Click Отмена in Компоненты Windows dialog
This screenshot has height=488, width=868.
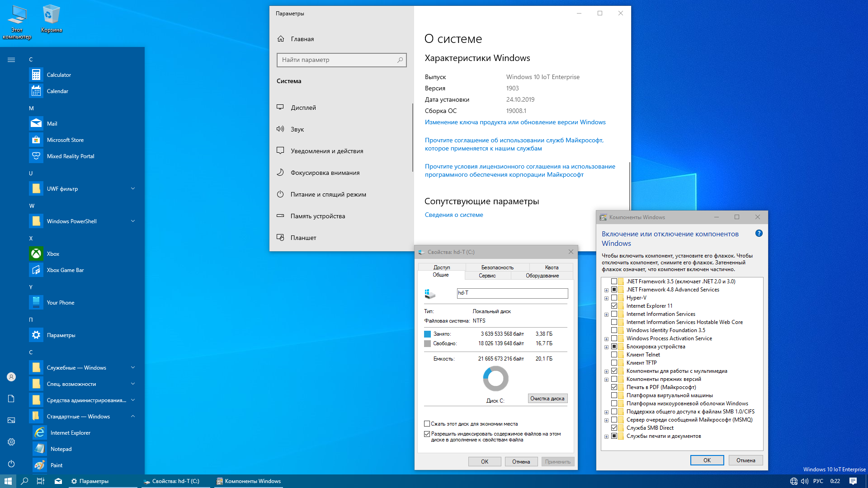click(746, 460)
